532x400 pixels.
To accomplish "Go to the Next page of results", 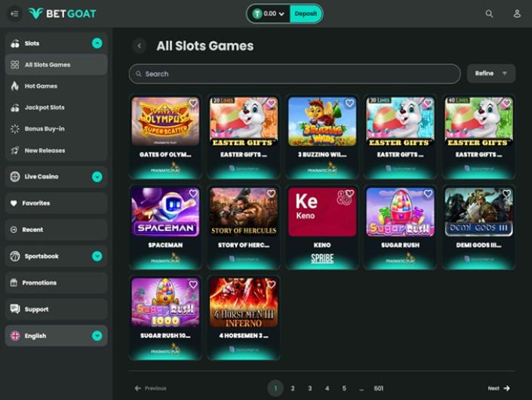I will pyautogui.click(x=498, y=388).
